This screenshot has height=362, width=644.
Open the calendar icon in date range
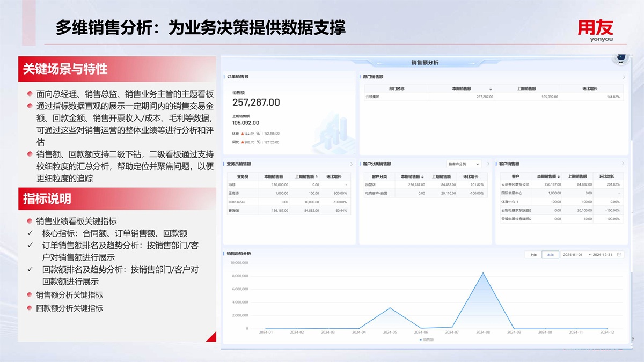pyautogui.click(x=619, y=255)
